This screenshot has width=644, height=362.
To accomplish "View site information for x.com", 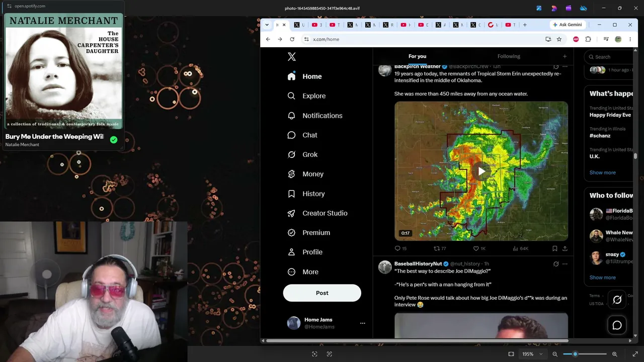I will 306,39.
